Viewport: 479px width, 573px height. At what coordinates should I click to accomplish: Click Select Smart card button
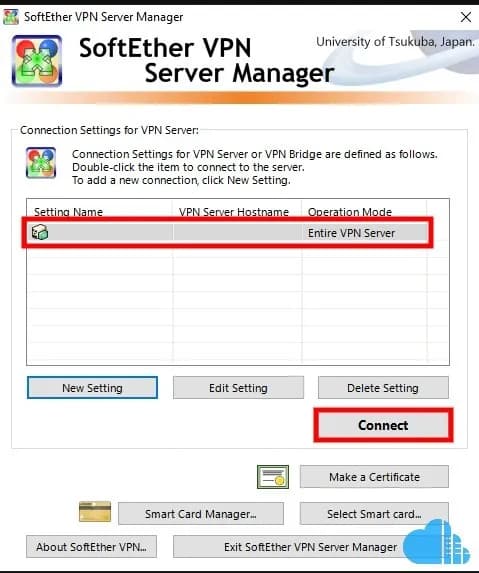tap(374, 514)
